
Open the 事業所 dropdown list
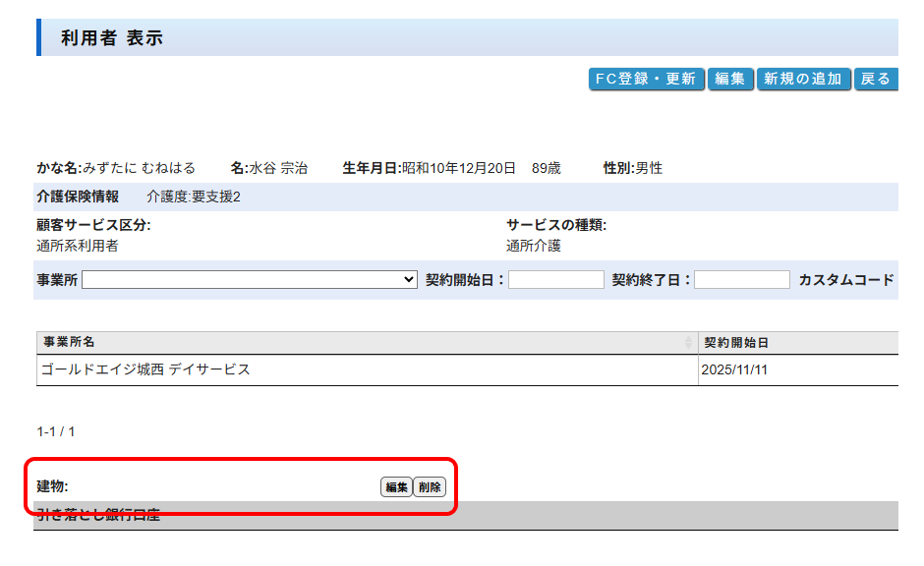251,280
